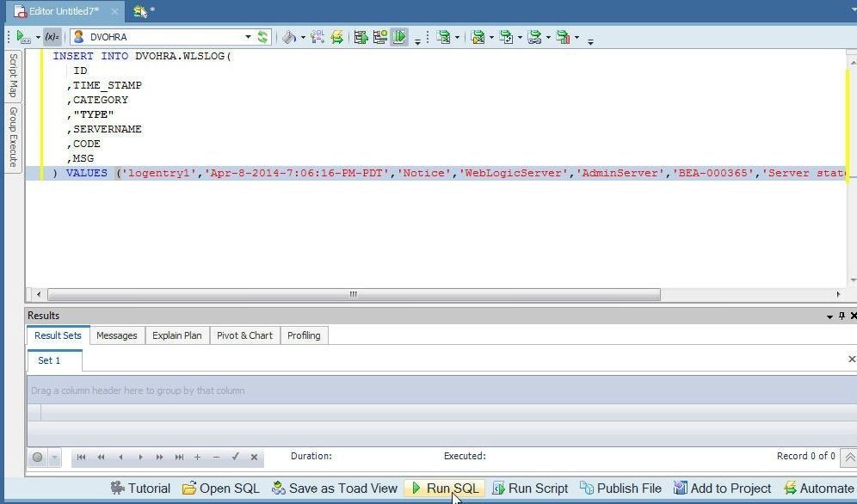Click the execute SQL play icon in toolbar

click(23, 37)
